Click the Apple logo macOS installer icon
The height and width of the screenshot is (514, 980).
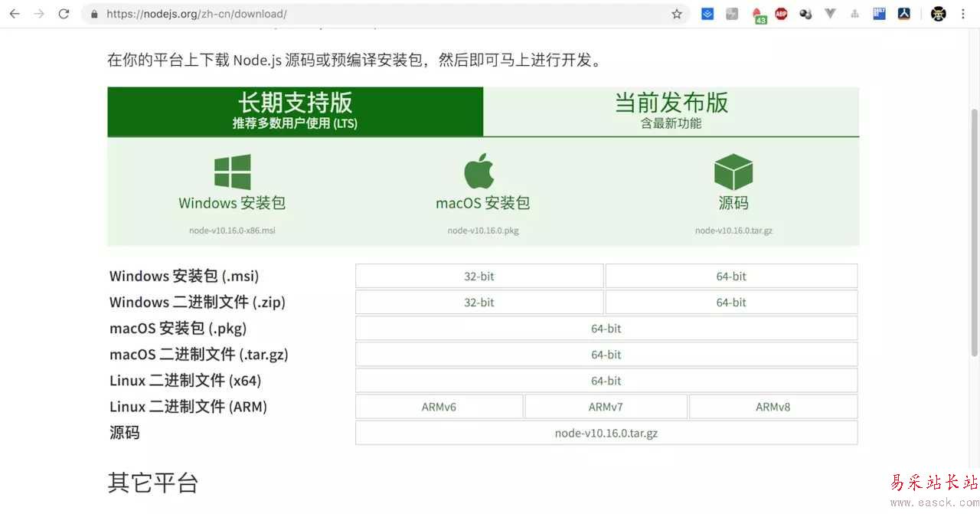480,171
